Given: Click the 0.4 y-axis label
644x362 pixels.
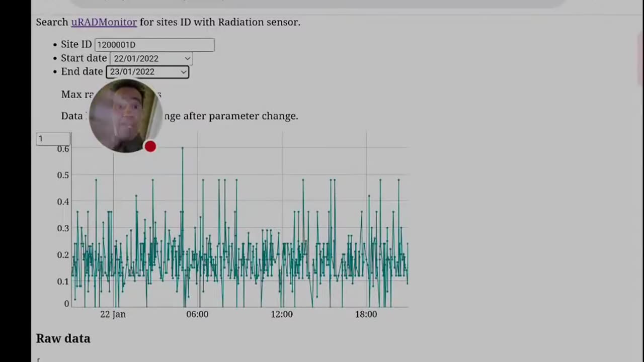Looking at the screenshot, I should point(63,202).
